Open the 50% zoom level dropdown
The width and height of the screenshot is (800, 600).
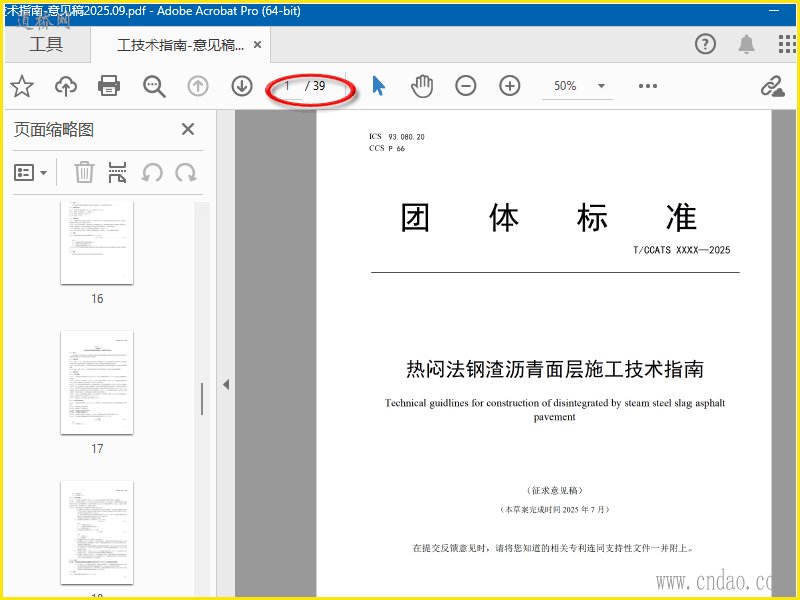602,86
